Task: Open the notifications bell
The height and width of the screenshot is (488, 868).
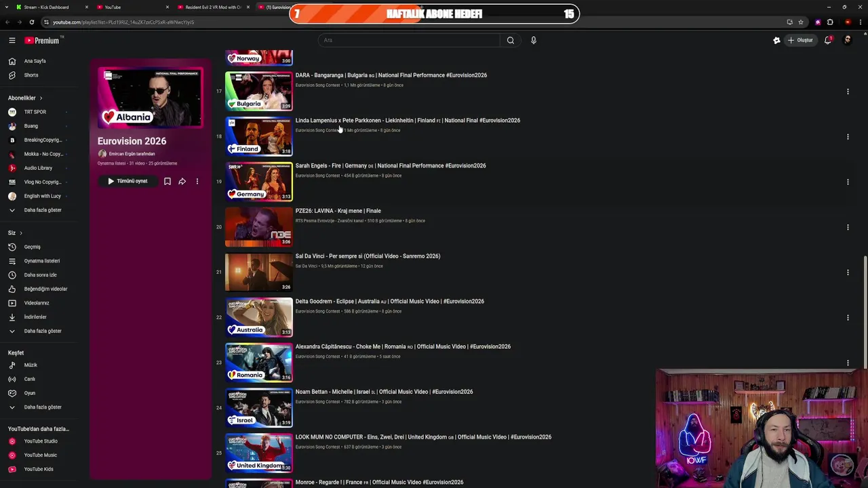Action: pyautogui.click(x=827, y=40)
